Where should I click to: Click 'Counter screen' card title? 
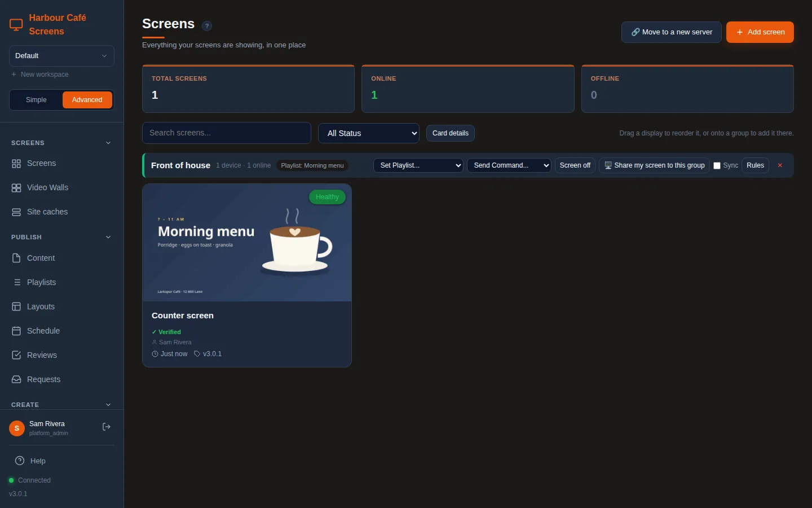point(183,316)
